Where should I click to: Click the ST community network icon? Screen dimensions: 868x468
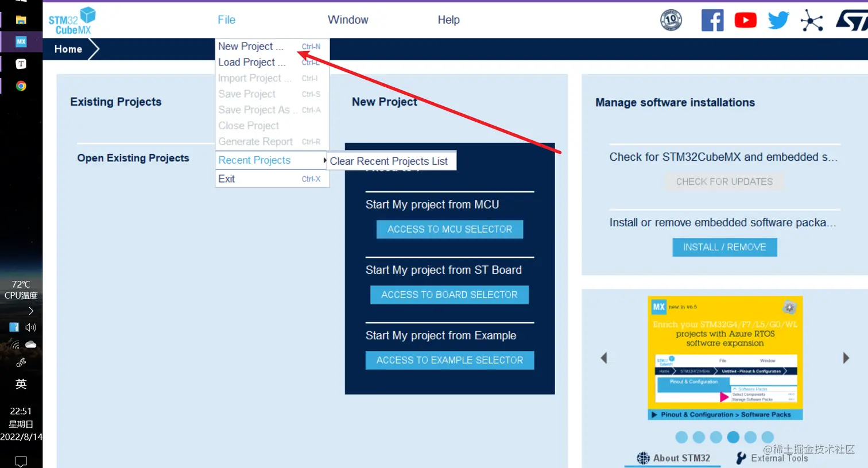point(812,21)
